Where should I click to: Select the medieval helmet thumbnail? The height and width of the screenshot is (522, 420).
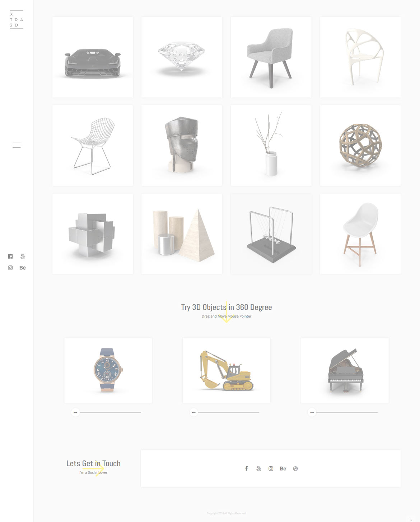182,145
